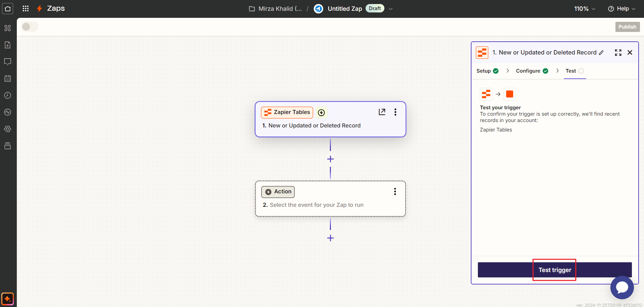The image size is (644, 307).
Task: Rename step using the pencil edit icon
Action: click(601, 53)
